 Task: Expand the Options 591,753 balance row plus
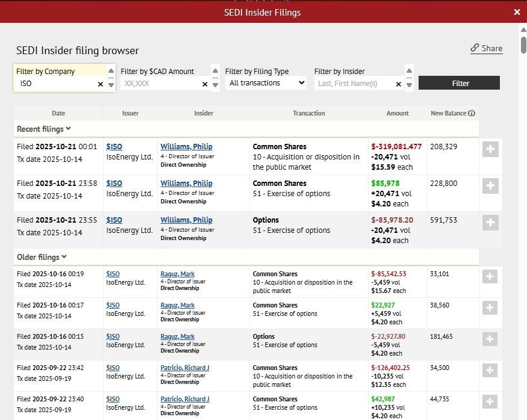(490, 223)
